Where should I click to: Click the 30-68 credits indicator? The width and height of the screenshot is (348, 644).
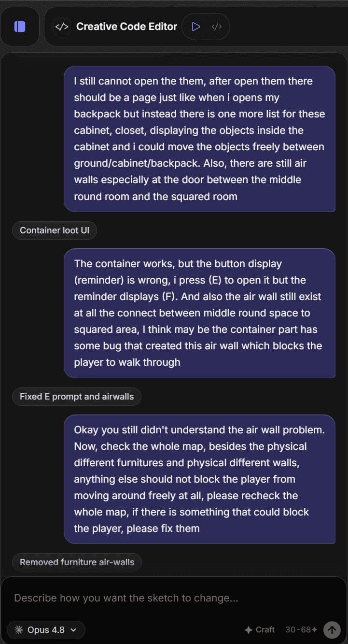click(x=301, y=630)
